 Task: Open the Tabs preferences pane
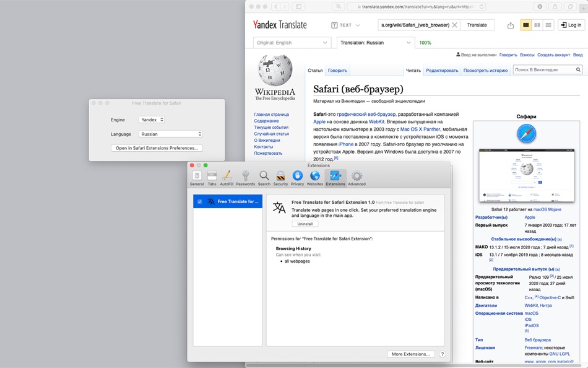coord(212,178)
